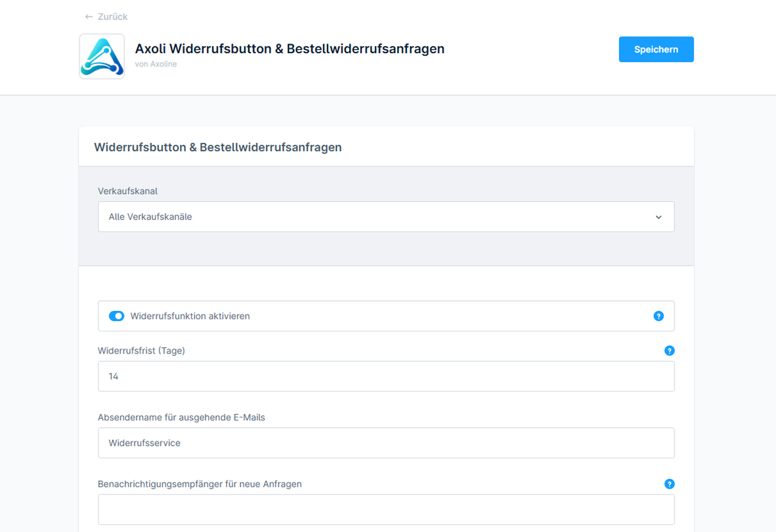
Task: Save settings with the Speichern button
Action: [x=656, y=49]
